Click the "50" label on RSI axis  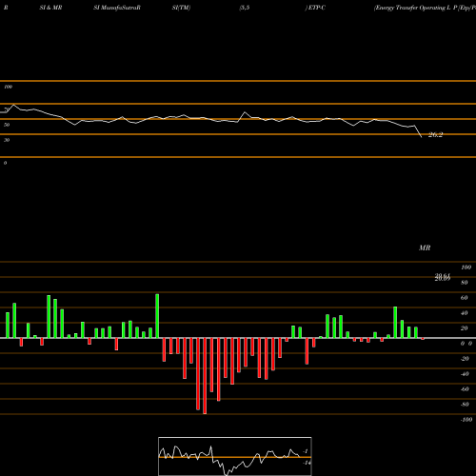[x=7, y=125]
